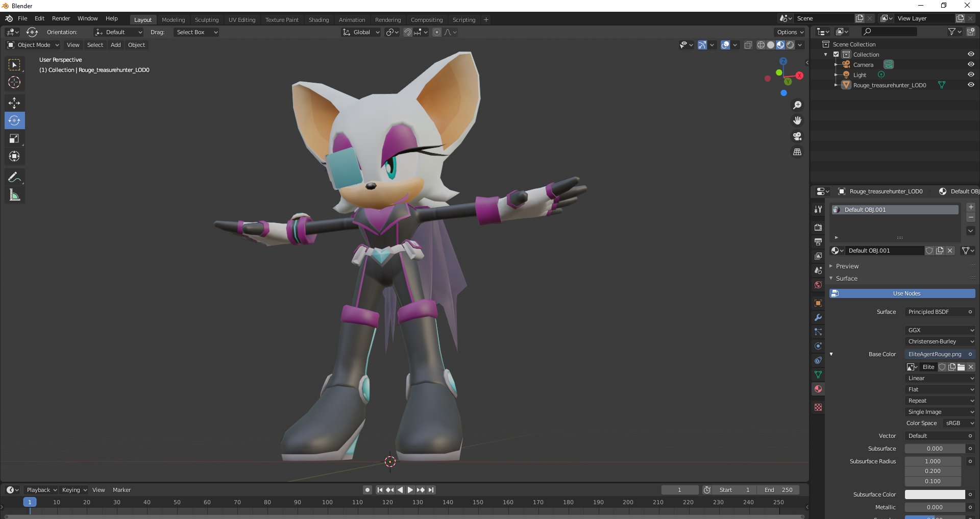The width and height of the screenshot is (980, 519).
Task: Open the View Layer properties tab
Action: 818,256
